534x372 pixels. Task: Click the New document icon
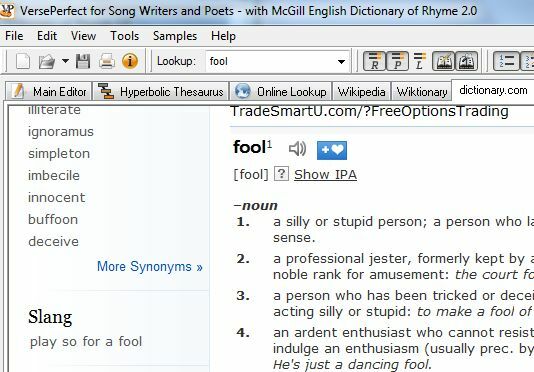(23, 62)
